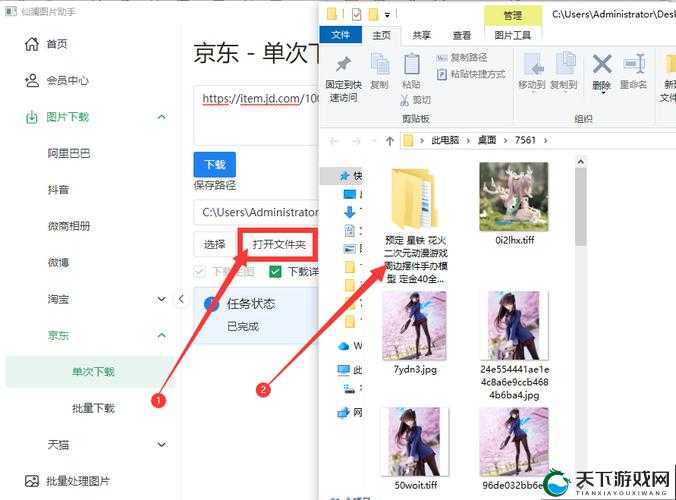Click Explorer forward navigation arrow
The image size is (676, 500).
click(x=356, y=141)
